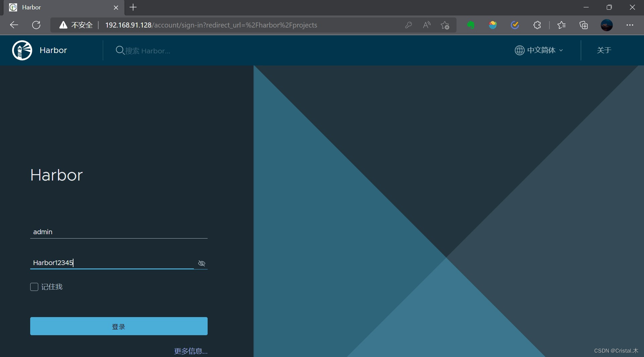The image size is (644, 357).
Task: Click the Read Aloud icon
Action: 427,25
